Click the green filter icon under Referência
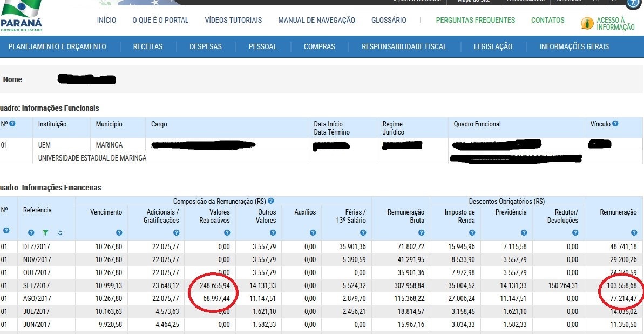 pos(45,233)
